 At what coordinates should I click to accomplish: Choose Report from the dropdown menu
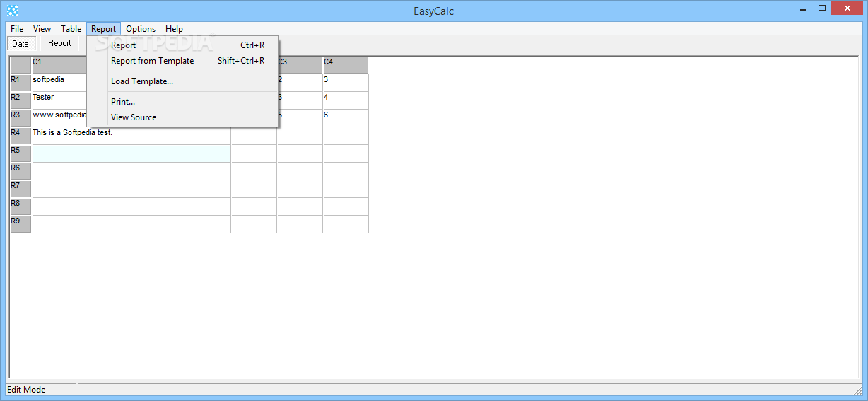pyautogui.click(x=183, y=45)
